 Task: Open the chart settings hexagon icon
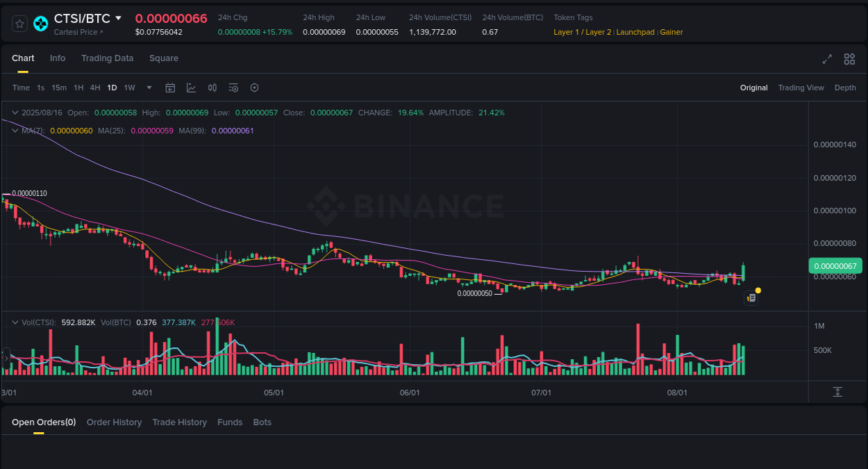coord(254,88)
